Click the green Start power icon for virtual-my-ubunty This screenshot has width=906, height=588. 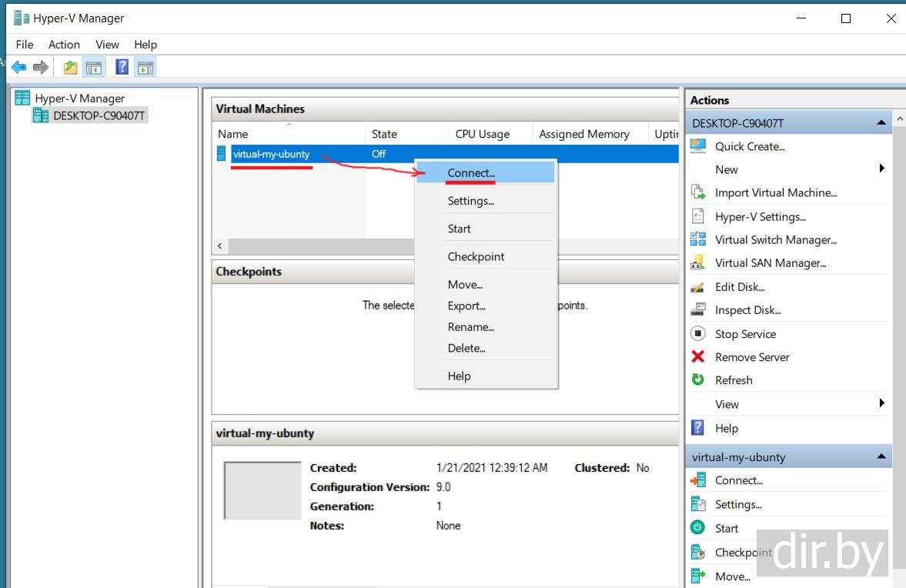tap(698, 528)
